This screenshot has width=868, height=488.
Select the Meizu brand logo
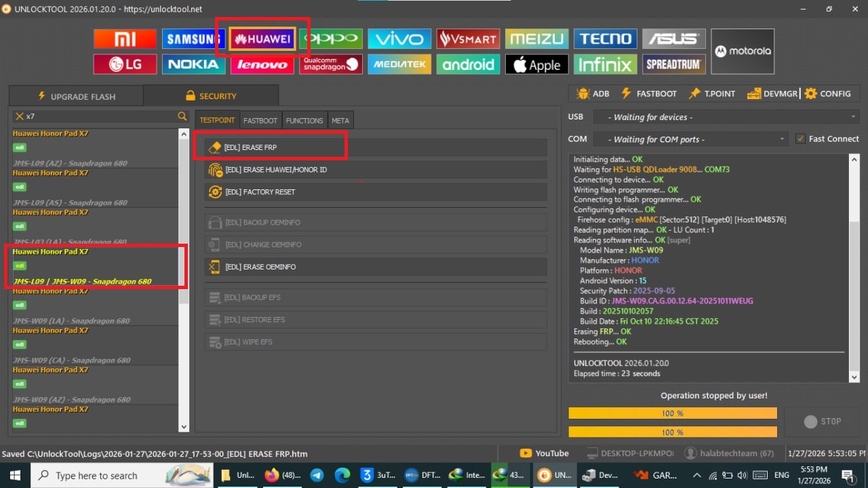[536, 39]
